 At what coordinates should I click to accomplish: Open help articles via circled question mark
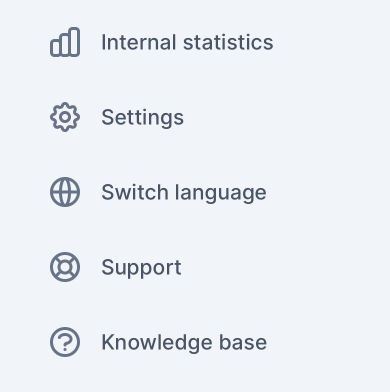click(x=65, y=342)
